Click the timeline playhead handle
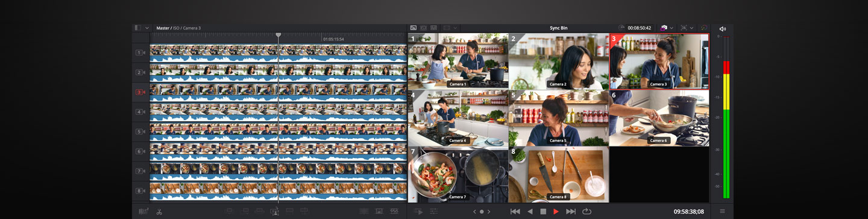This screenshot has height=219, width=868. [x=278, y=35]
